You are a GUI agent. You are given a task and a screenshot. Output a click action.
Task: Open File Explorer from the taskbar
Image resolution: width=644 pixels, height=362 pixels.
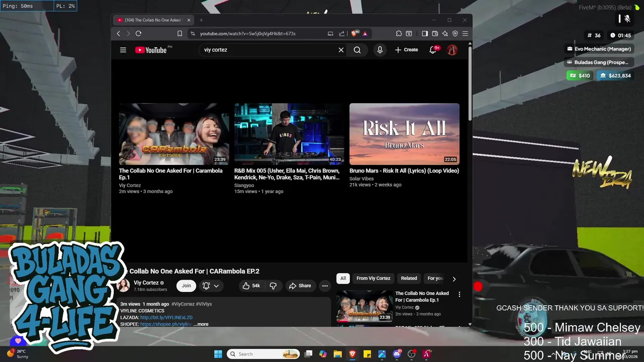coord(338,354)
